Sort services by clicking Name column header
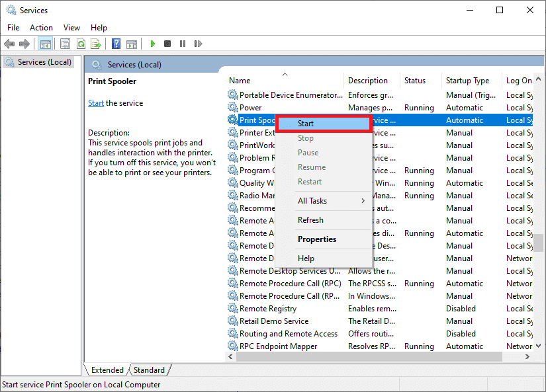This screenshot has height=392, width=546. pyautogui.click(x=240, y=80)
